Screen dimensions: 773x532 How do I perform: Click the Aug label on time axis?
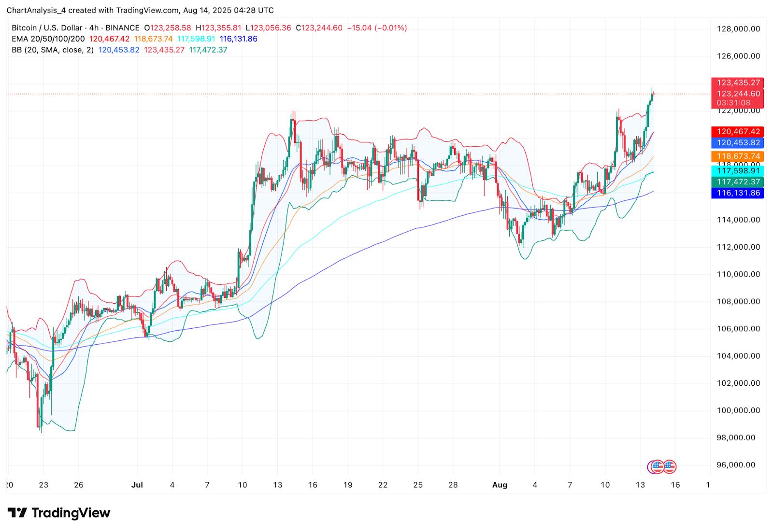[x=500, y=485]
